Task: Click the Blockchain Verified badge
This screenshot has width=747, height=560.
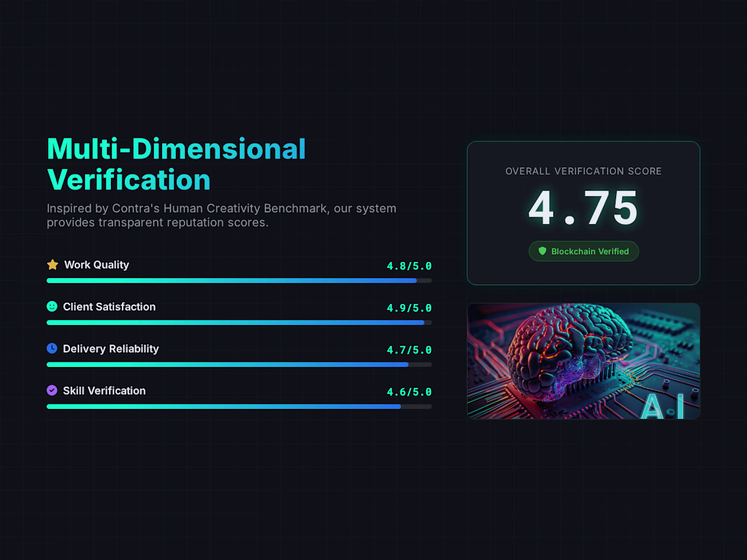Action: (x=584, y=251)
